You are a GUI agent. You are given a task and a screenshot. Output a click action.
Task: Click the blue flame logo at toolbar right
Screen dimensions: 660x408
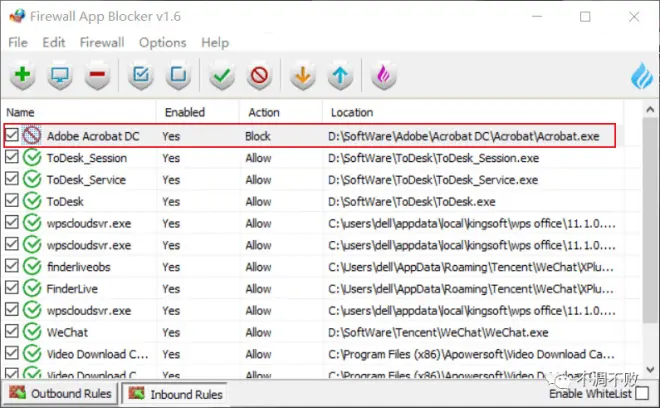641,76
